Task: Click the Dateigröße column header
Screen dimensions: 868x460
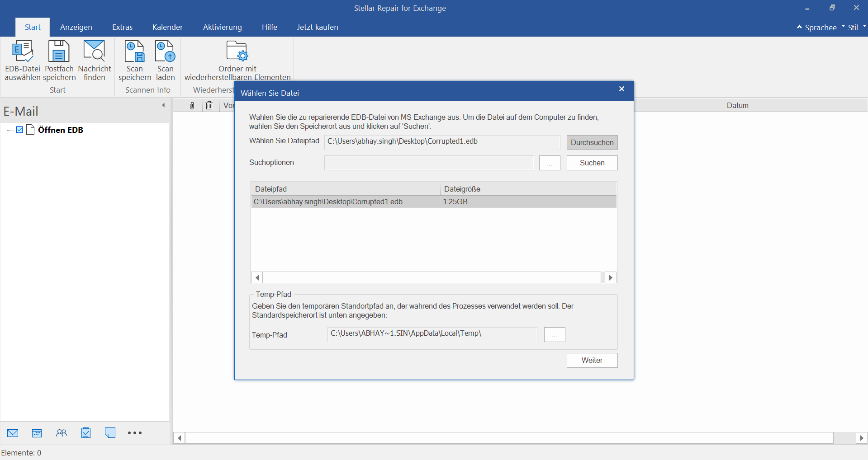Action: (x=528, y=189)
